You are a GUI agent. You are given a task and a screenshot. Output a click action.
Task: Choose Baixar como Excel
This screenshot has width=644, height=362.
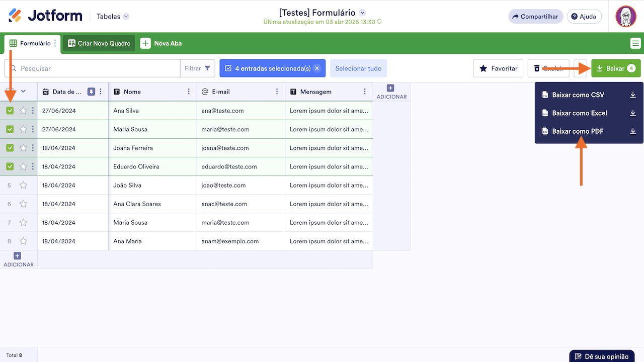click(589, 113)
